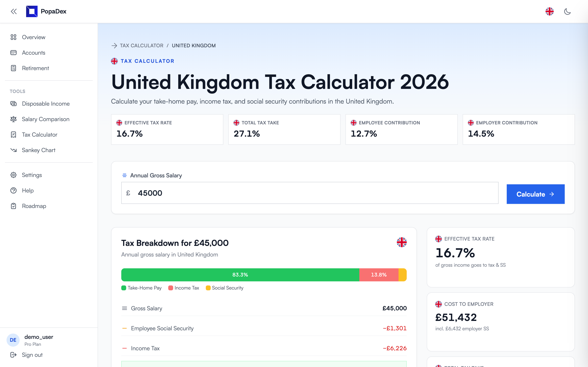
Task: Open the UK flag country selector
Action: coord(550,11)
